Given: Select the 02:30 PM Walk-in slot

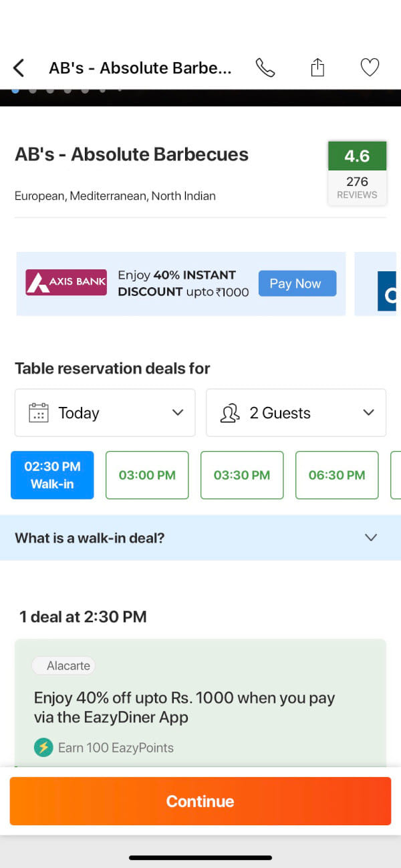Looking at the screenshot, I should point(52,475).
